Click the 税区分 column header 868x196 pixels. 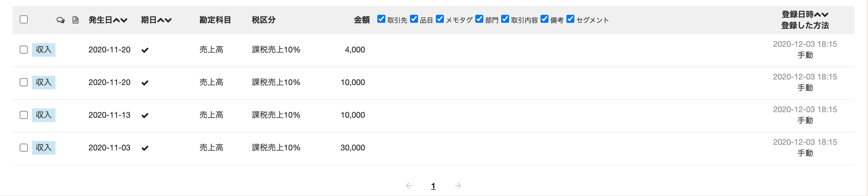(263, 20)
